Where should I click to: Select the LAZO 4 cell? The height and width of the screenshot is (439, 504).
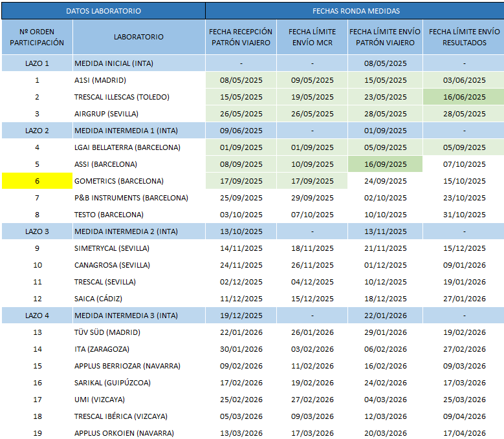tap(37, 316)
